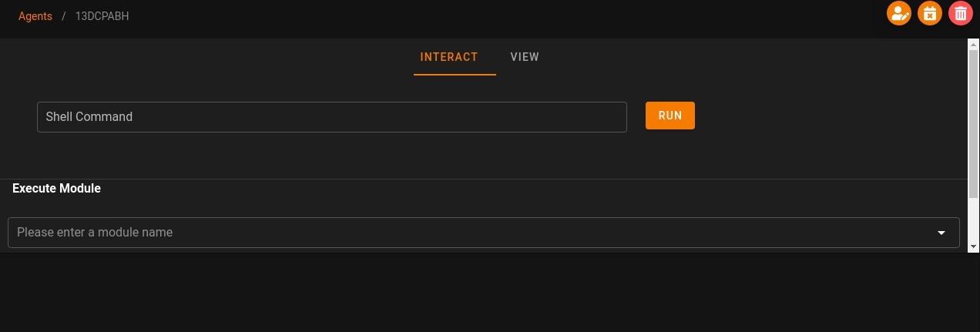Click the scrollbar down arrow
This screenshot has width=980, height=332.
click(x=973, y=246)
